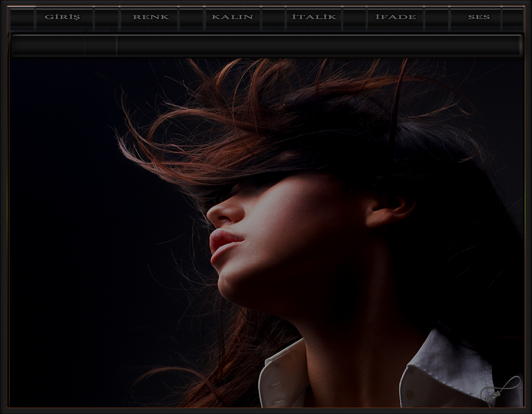Viewport: 532px width, 414px height.
Task: Click the blank tile right of SES
Action: pyautogui.click(x=513, y=17)
